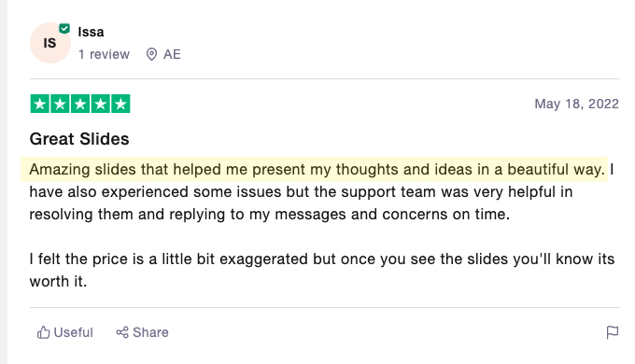Click the May 18, 2022 date
This screenshot has height=364, width=635.
(x=577, y=104)
